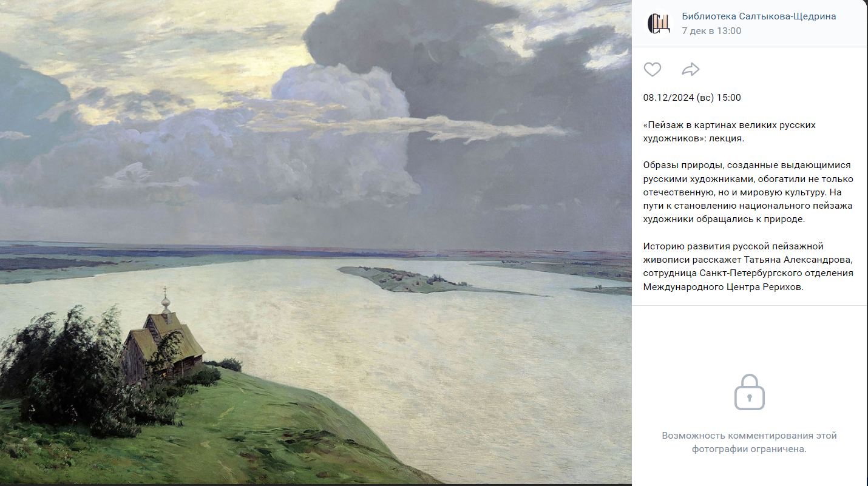
Task: Click Международного Центра Рерихов text
Action: tap(724, 287)
